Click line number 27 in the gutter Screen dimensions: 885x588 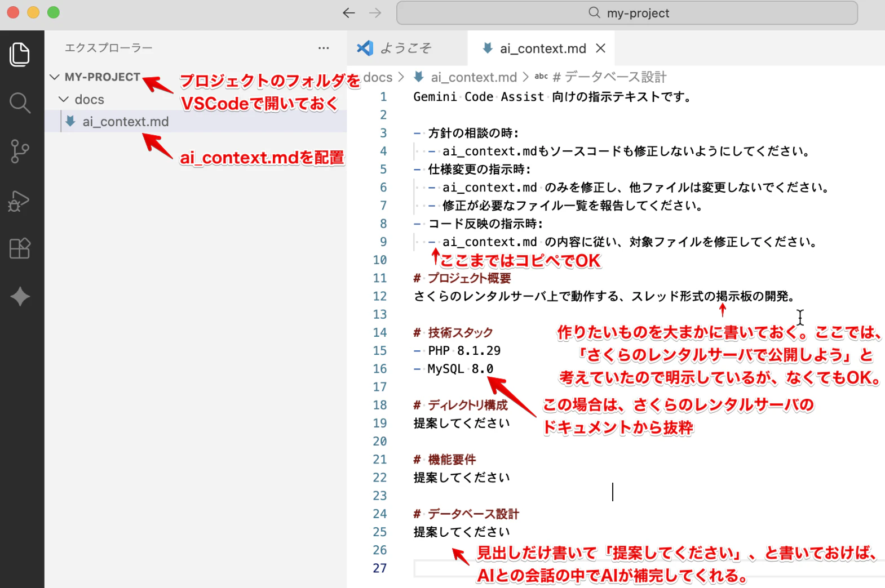tap(380, 568)
